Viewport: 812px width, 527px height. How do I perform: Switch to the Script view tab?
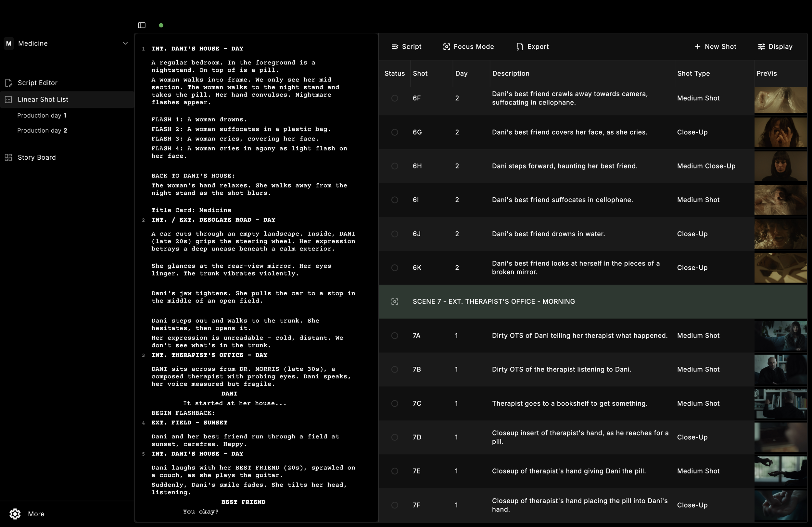(407, 47)
